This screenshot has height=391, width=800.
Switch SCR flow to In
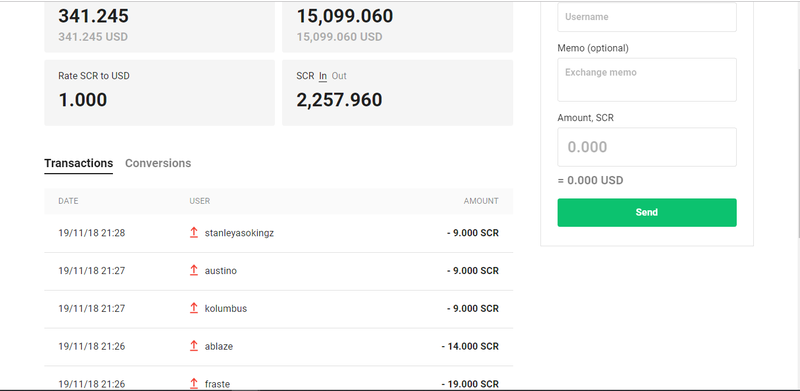323,76
